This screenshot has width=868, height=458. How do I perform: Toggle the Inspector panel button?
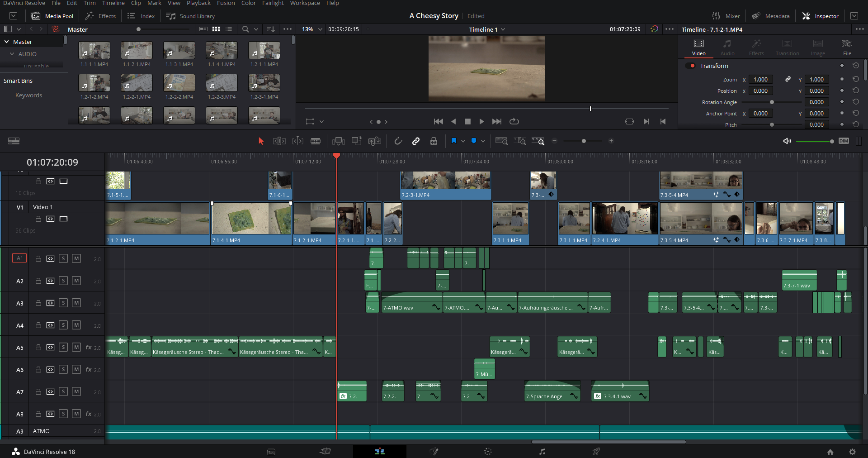820,16
